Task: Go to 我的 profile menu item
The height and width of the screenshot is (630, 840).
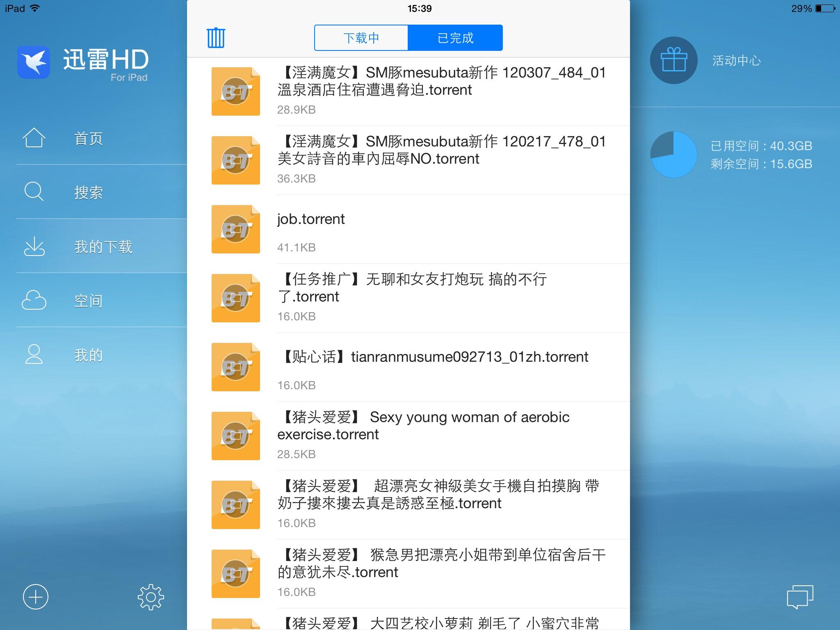Action: point(88,355)
